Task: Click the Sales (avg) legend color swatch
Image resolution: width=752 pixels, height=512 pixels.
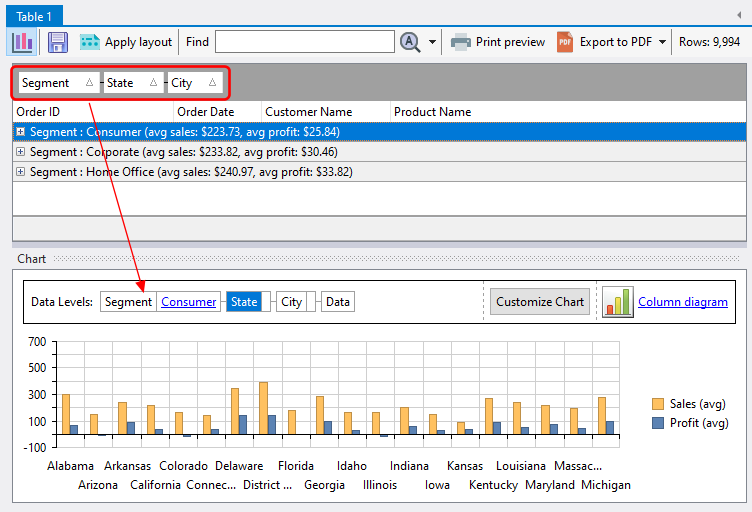Action: click(x=657, y=404)
